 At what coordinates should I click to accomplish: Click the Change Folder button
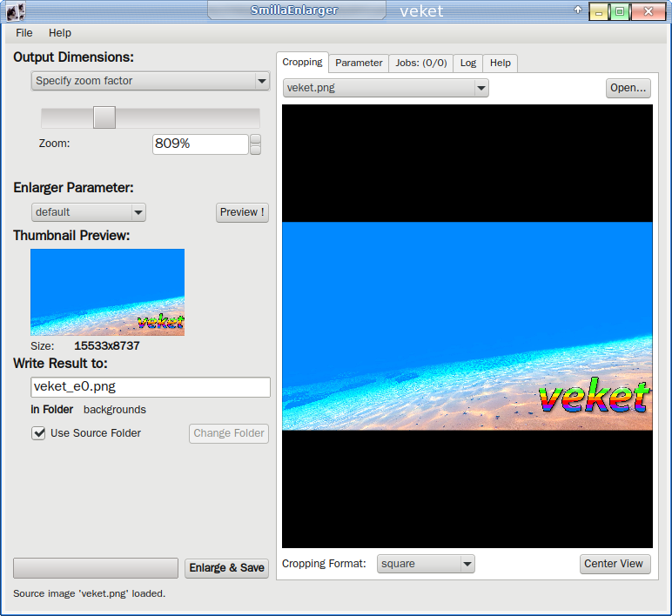(x=229, y=433)
